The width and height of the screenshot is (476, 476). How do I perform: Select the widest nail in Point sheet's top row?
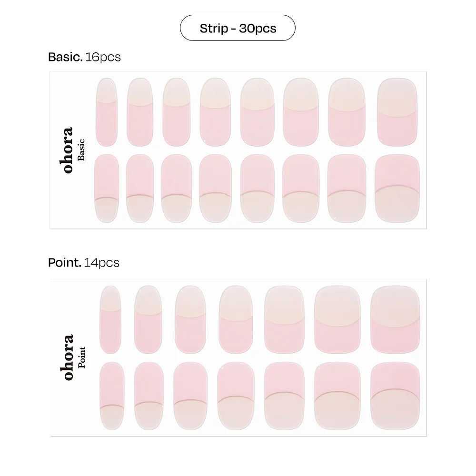pos(395,319)
